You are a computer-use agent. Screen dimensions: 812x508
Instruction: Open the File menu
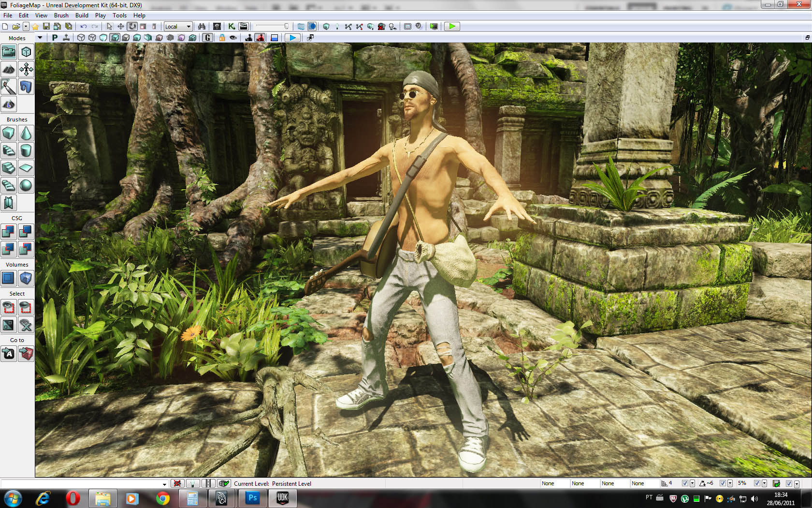coord(8,15)
